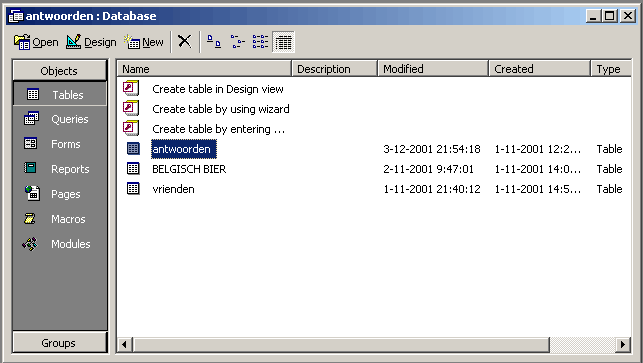
Task: Click icon beside Create table by entering
Action: [x=132, y=128]
